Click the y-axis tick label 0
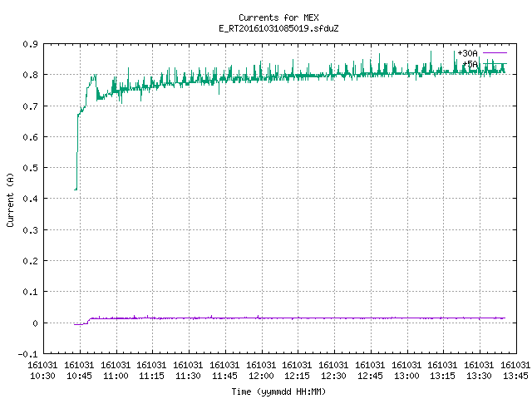This screenshot has width=532, height=399. tap(35, 323)
